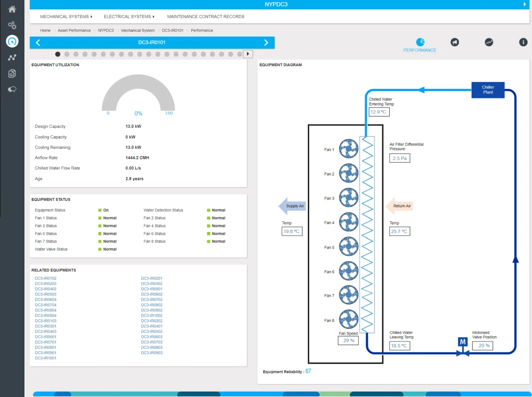
Task: Click the 2.5 Pa pressure value
Action: (400, 158)
